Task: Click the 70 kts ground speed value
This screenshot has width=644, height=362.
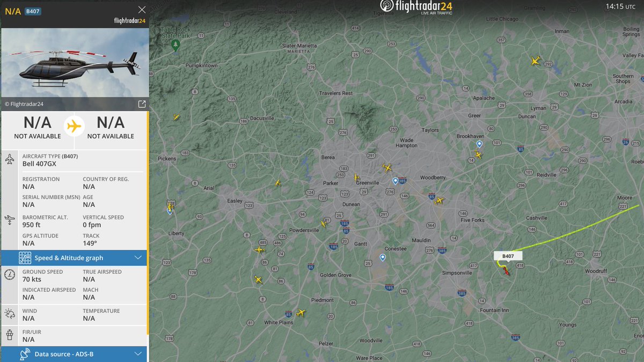Action: (32, 279)
